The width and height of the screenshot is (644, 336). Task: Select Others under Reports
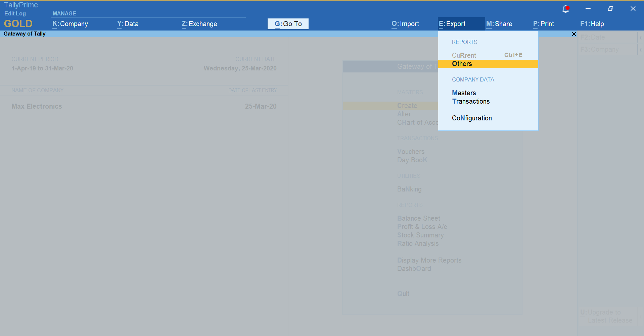tap(462, 64)
